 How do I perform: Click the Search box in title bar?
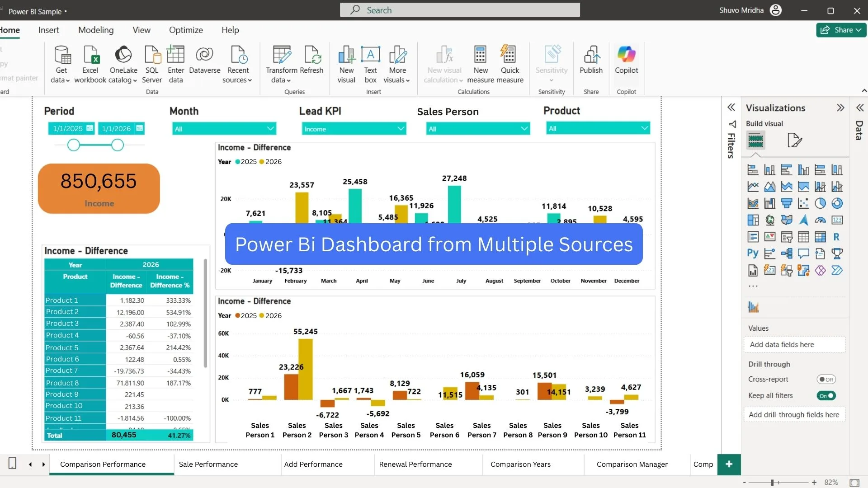(460, 10)
